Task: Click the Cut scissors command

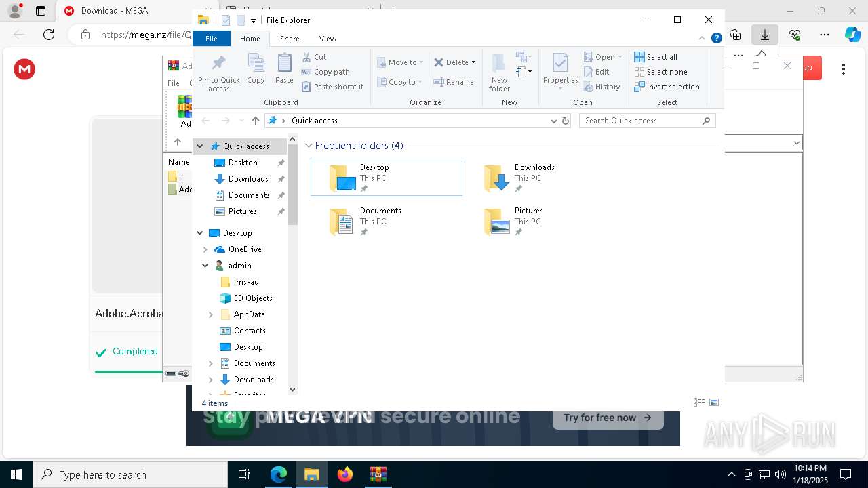Action: tap(314, 57)
